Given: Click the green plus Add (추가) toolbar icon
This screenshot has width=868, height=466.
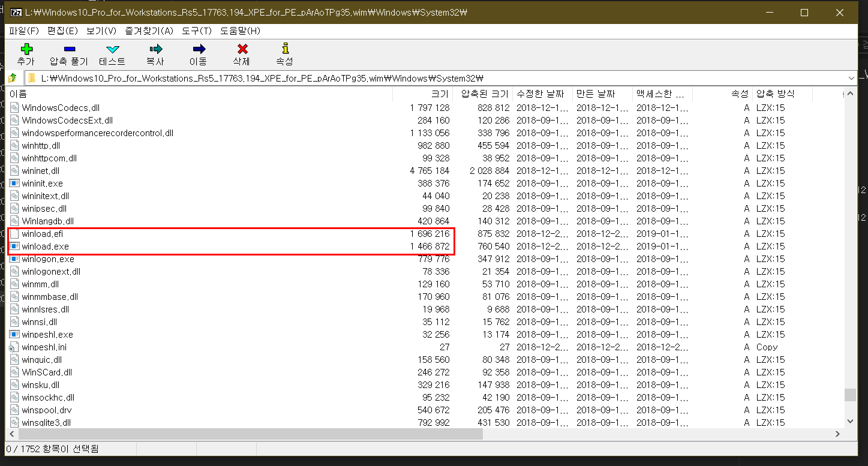Looking at the screenshot, I should tap(26, 49).
